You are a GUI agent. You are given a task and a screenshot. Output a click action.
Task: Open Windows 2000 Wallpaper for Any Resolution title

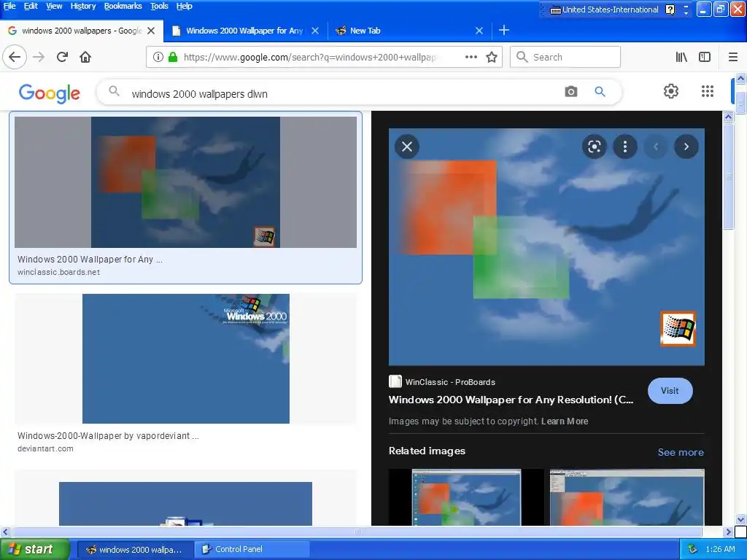pos(511,400)
